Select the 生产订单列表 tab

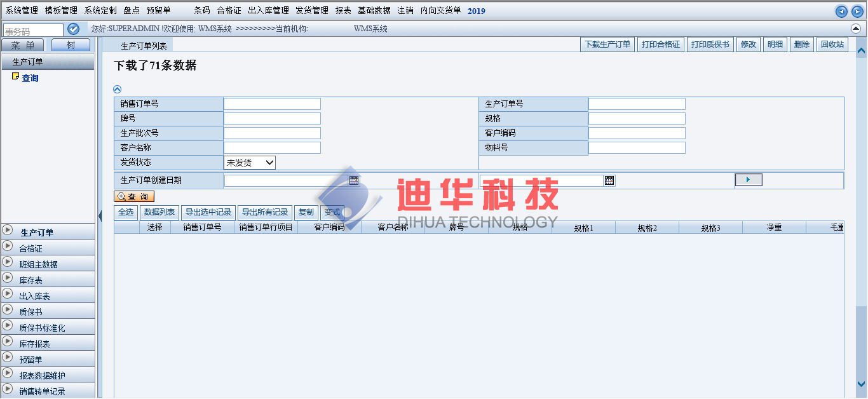click(144, 45)
